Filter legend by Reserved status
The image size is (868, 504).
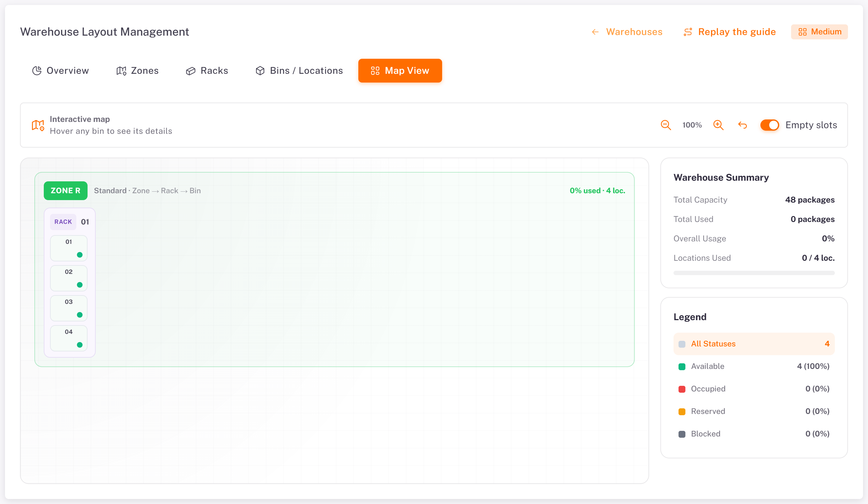pyautogui.click(x=754, y=411)
